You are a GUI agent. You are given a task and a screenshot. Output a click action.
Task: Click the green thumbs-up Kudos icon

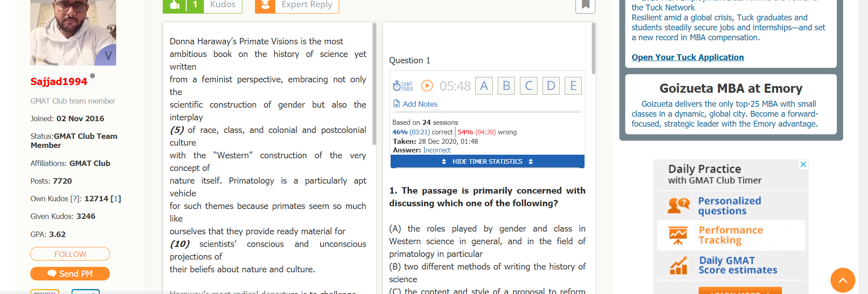(x=175, y=5)
